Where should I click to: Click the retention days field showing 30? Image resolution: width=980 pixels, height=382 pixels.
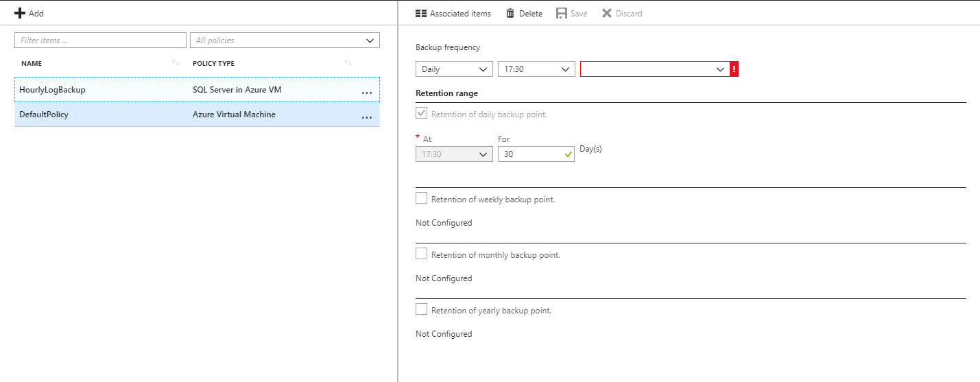tap(531, 154)
